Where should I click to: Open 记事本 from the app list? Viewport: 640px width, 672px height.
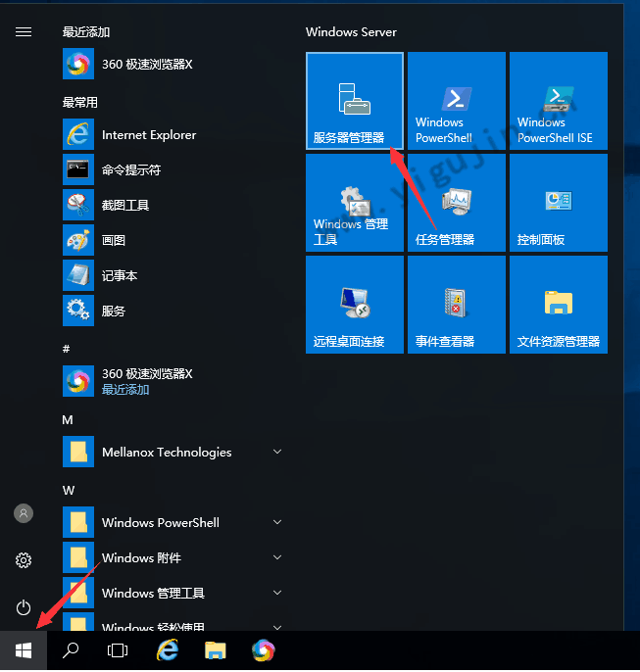click(120, 276)
